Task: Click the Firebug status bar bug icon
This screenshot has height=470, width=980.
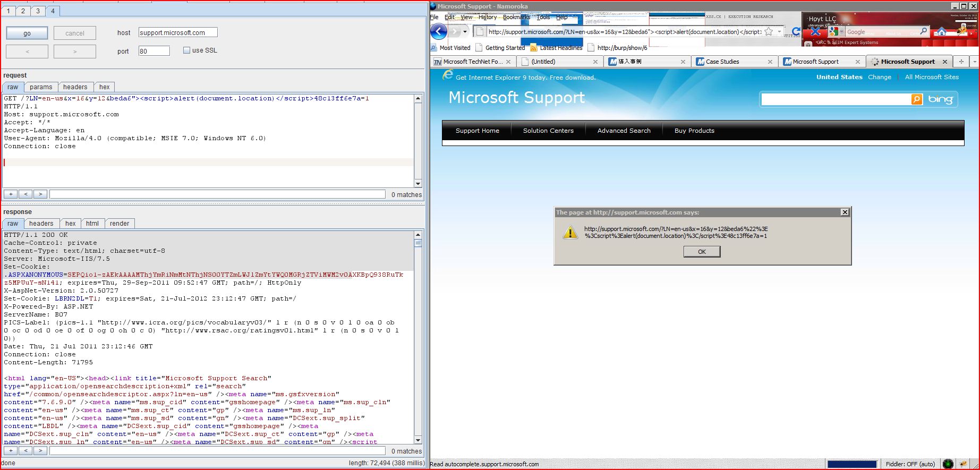Action: coord(964,464)
